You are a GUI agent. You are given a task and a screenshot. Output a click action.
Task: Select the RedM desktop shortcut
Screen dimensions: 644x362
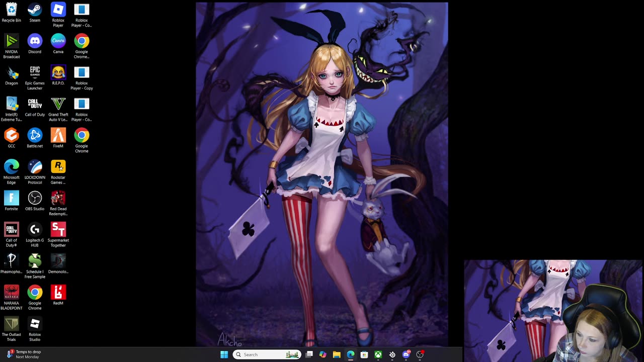coord(58,296)
